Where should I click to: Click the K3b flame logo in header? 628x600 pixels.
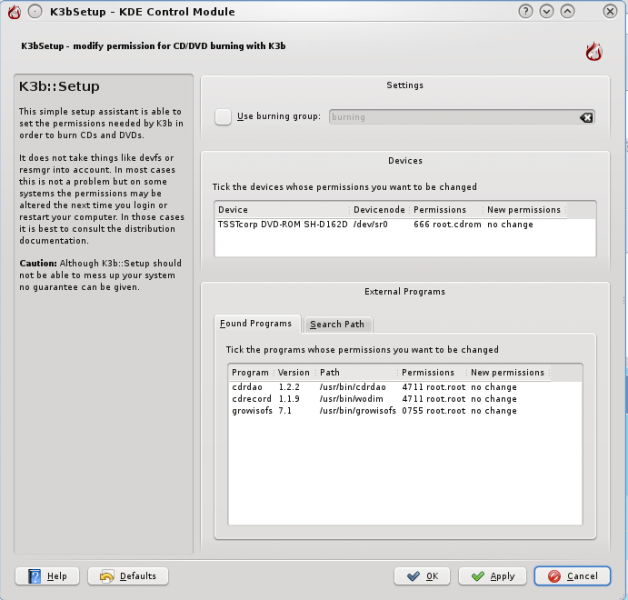click(x=594, y=52)
